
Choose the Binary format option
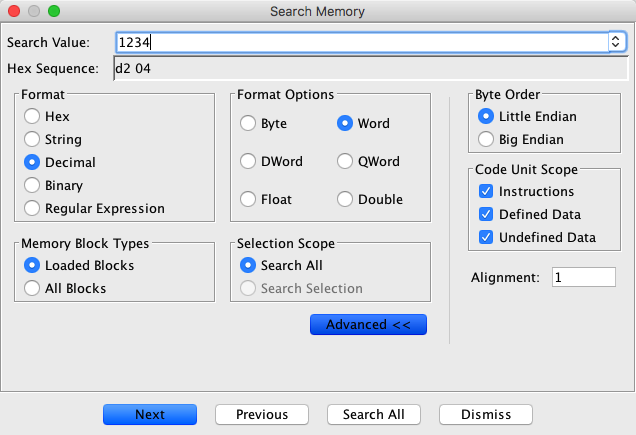pos(32,186)
